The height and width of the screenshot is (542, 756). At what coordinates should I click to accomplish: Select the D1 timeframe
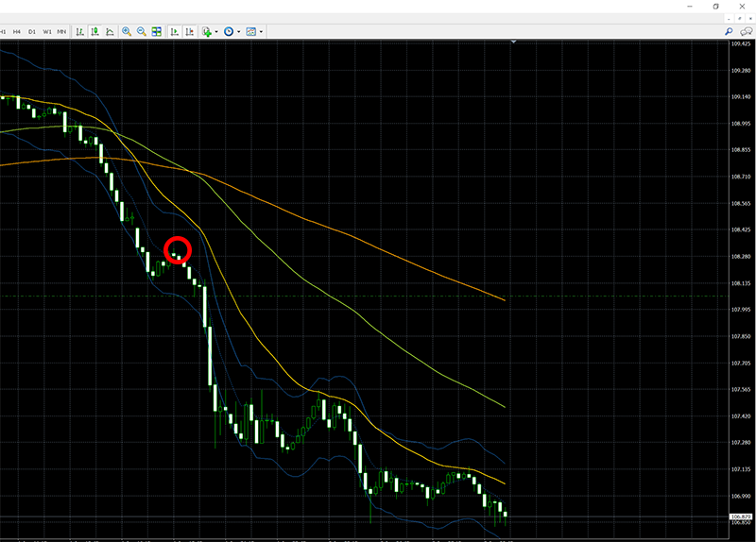click(32, 31)
